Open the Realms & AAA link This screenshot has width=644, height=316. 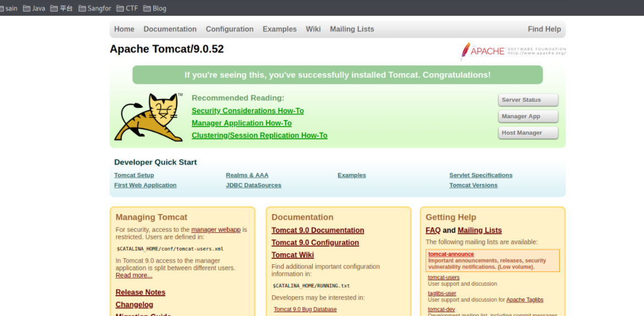(247, 175)
